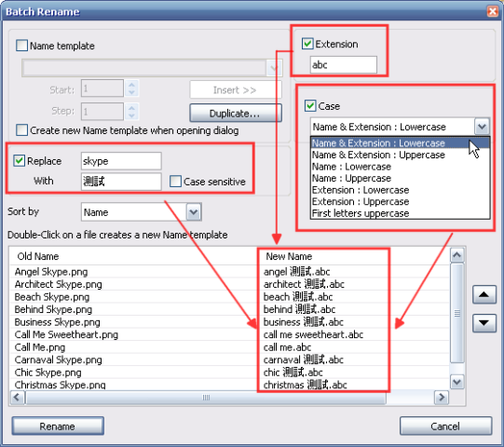Move selected file up with arrow button
Viewport: 504px width, 447px height.
[484, 294]
